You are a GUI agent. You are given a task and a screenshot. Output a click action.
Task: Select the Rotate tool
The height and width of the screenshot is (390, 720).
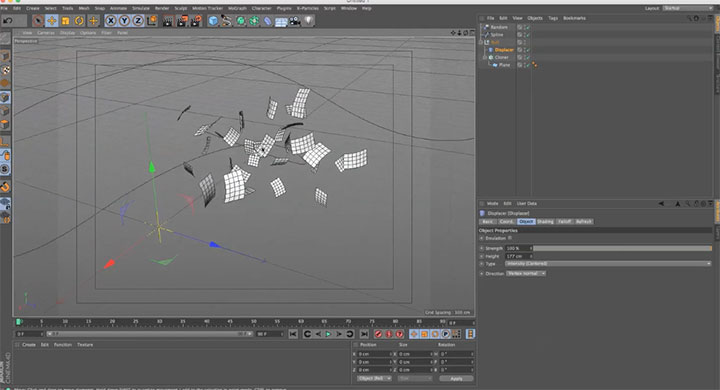tap(79, 21)
